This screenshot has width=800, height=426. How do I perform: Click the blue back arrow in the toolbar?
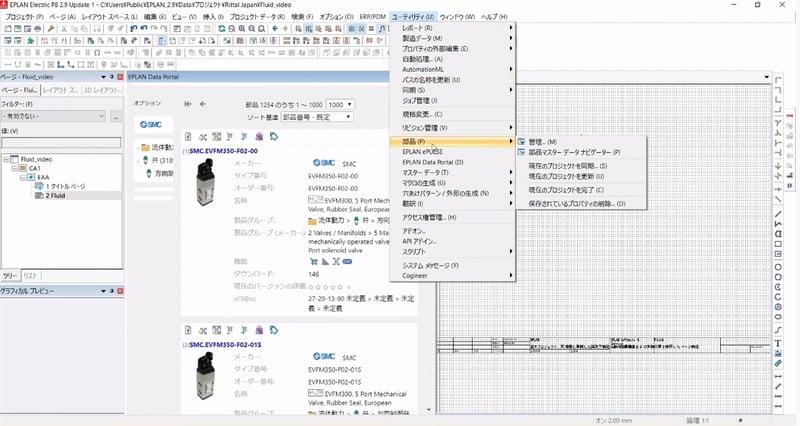coord(276,29)
